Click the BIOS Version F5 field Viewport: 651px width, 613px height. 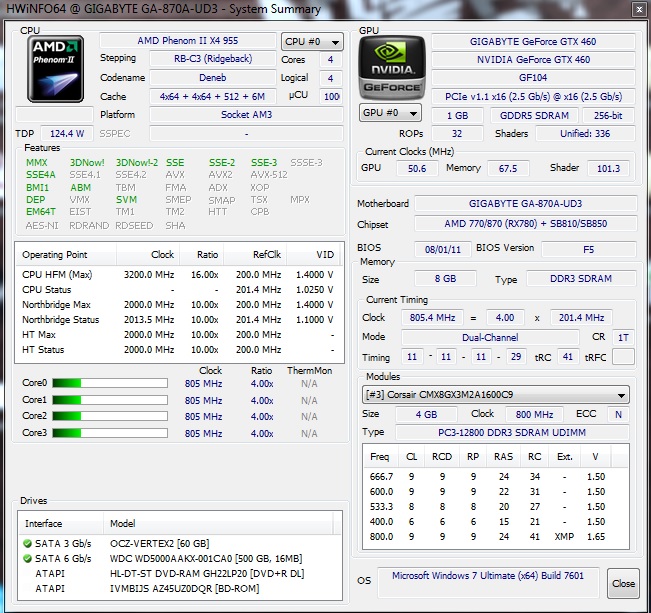pyautogui.click(x=589, y=250)
